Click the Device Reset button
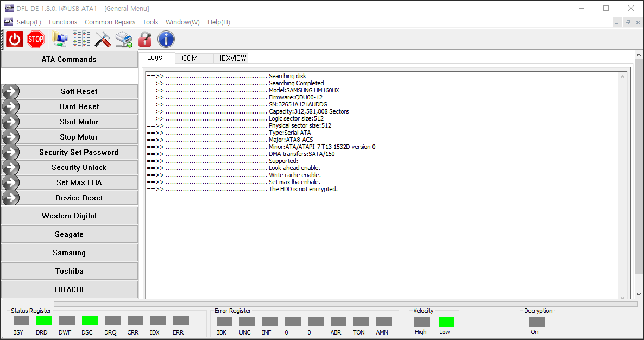Screen dimensions: 644x340 click(79, 198)
